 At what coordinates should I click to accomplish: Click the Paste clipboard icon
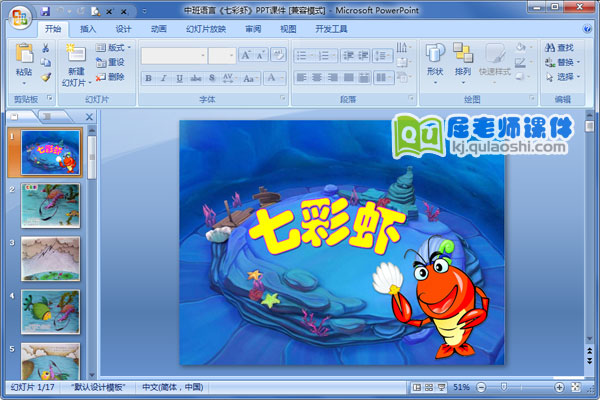(x=24, y=53)
